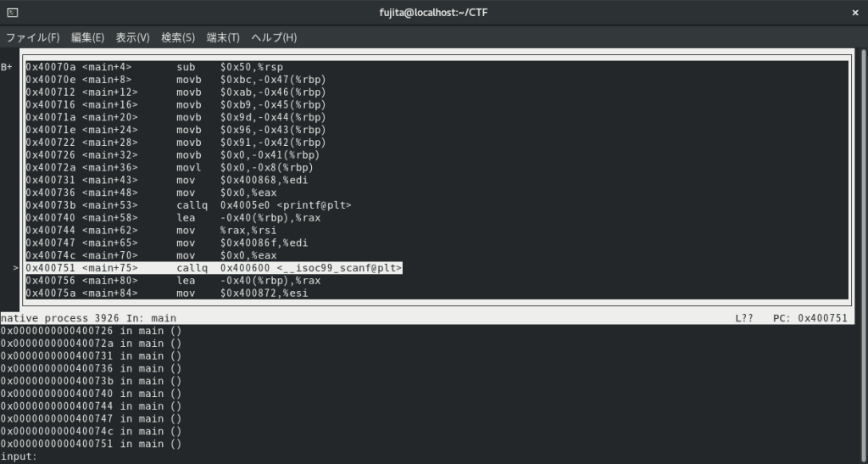Click the window title fujita@localhost:~/CTF
This screenshot has width=868, height=464.
coord(434,13)
